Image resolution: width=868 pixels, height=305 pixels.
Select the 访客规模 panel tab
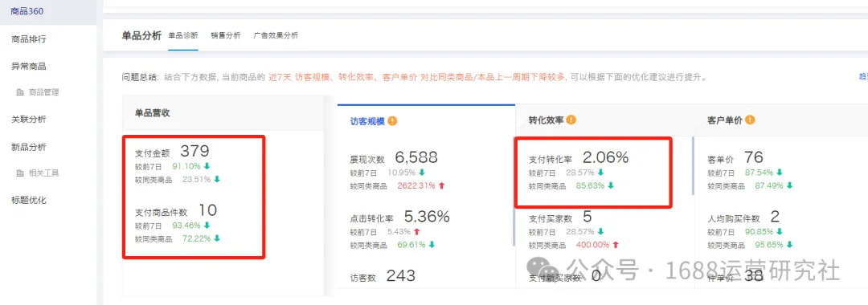tap(367, 120)
